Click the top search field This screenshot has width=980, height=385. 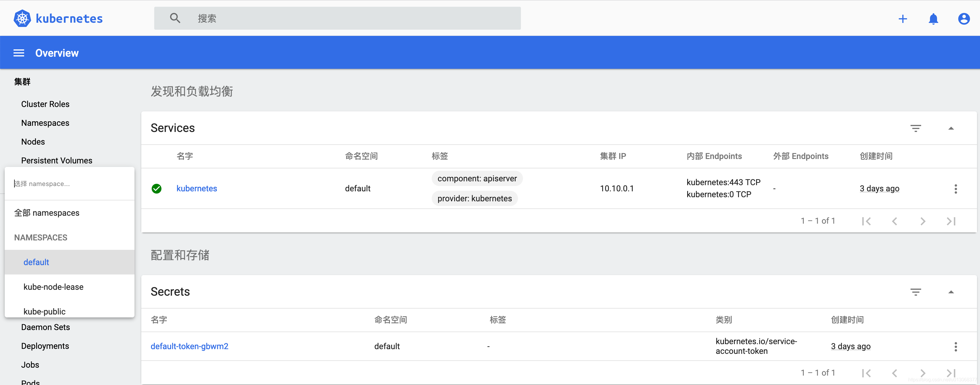pos(342,18)
